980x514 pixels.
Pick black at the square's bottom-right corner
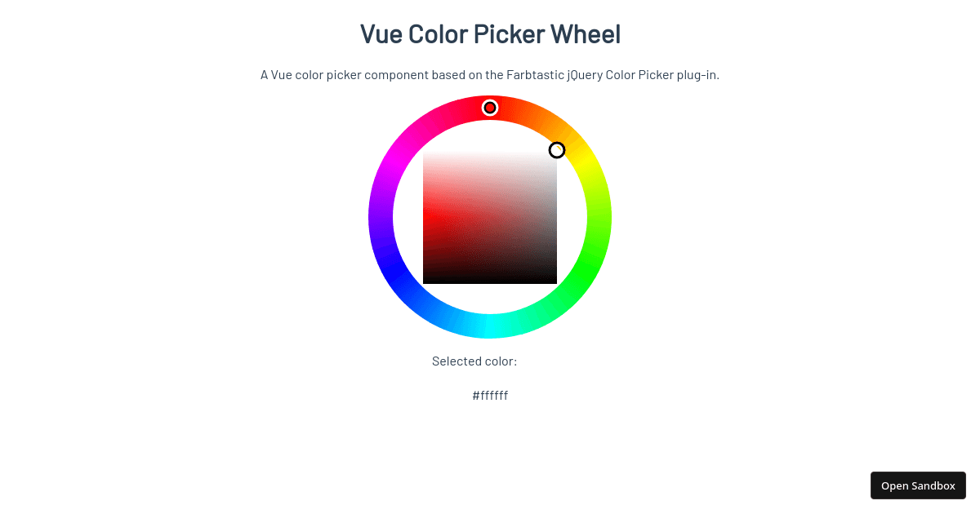click(554, 280)
